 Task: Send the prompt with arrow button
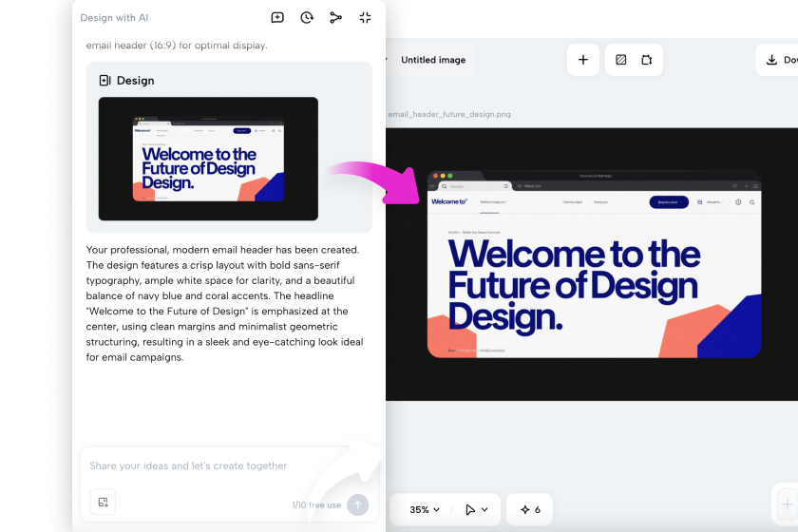(358, 504)
